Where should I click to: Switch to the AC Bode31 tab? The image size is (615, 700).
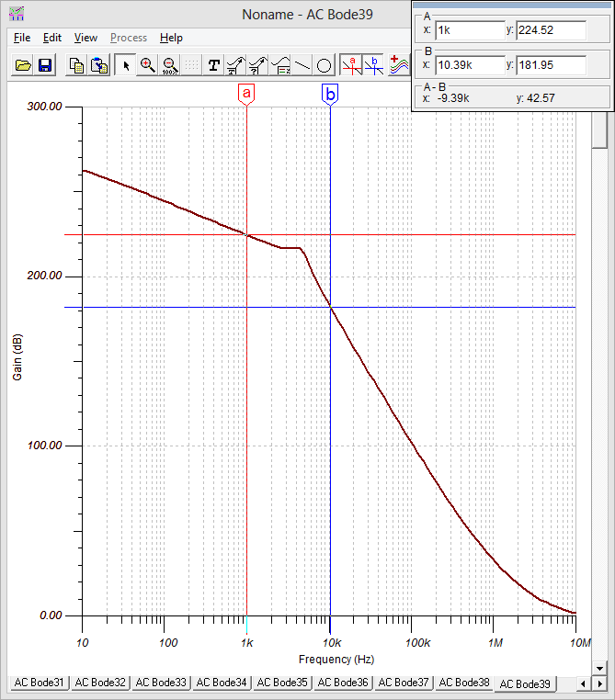40,683
